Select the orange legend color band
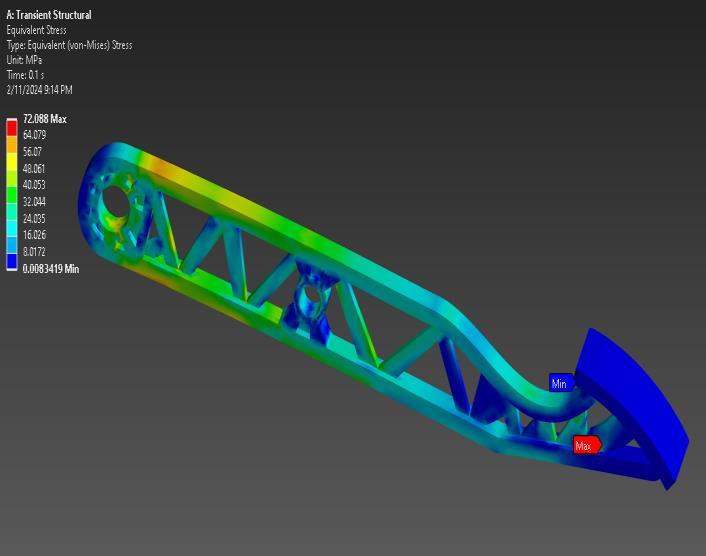Screen dimensions: 706x556 pos(12,145)
